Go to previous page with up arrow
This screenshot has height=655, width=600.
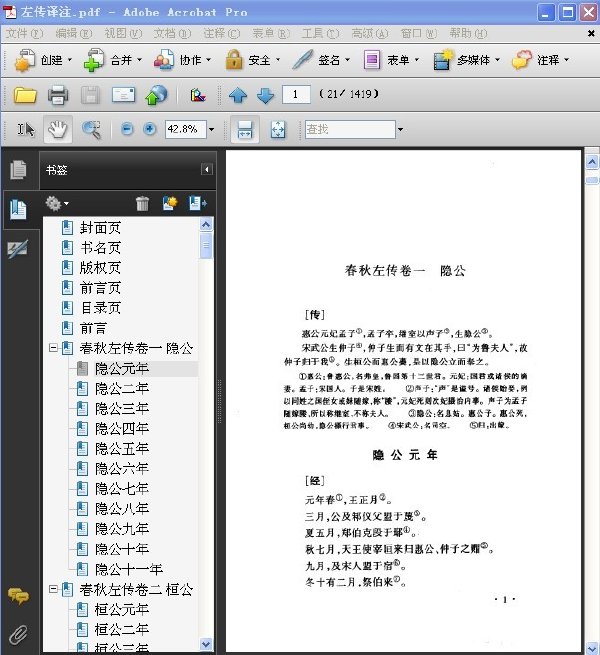[x=238, y=95]
